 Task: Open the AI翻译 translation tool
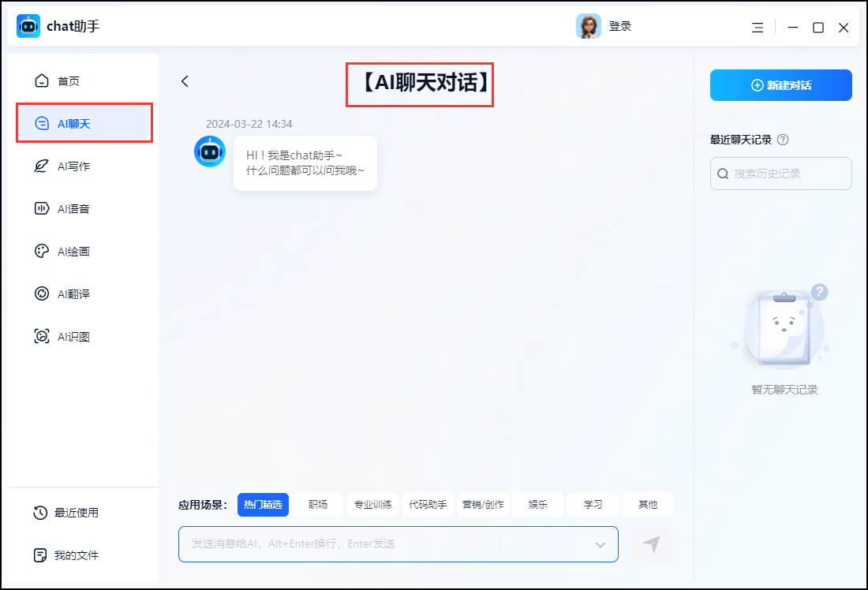point(73,294)
